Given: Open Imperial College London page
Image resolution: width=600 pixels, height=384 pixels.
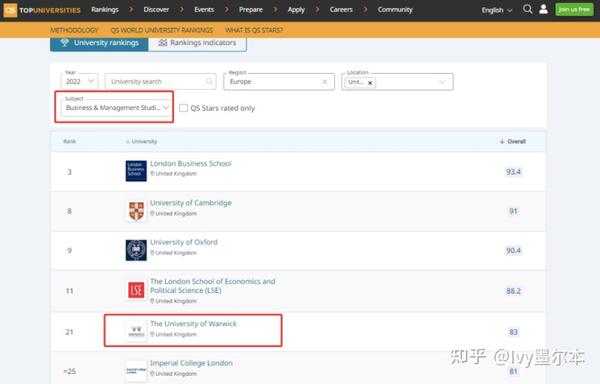Looking at the screenshot, I should point(191,363).
